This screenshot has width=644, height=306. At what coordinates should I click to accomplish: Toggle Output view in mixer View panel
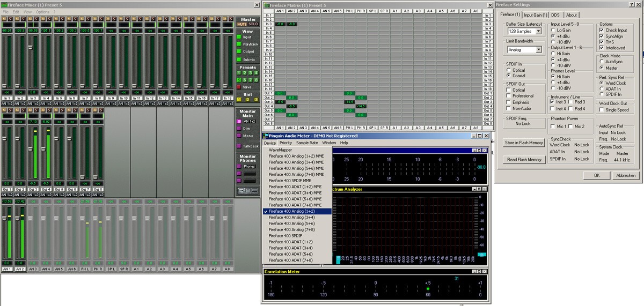point(240,51)
